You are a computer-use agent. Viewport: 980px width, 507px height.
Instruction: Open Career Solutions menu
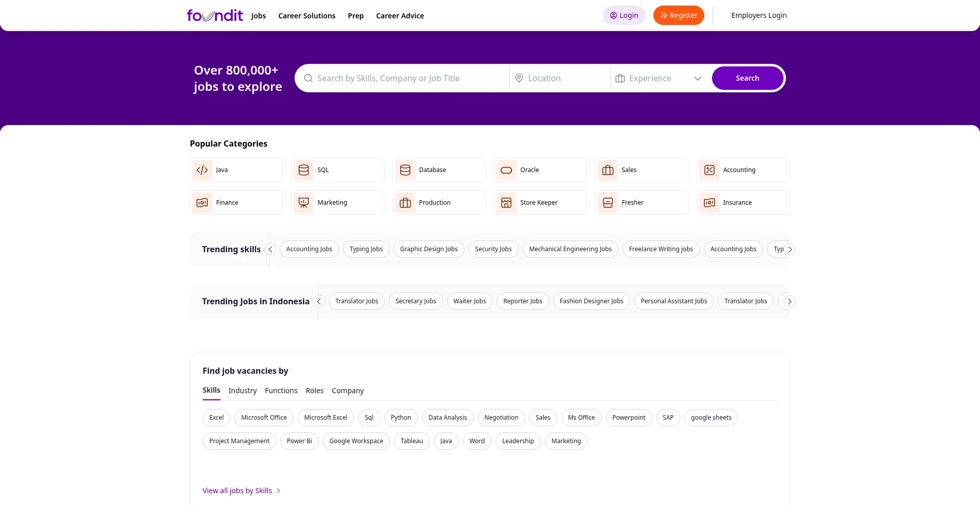(307, 16)
